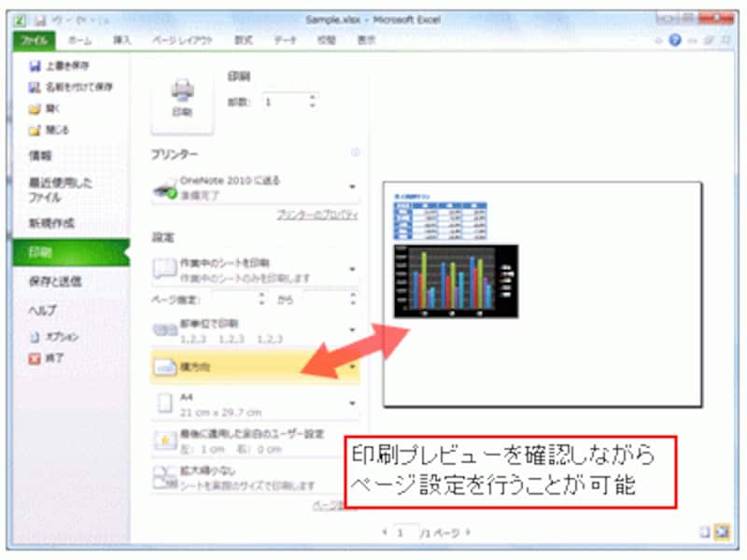
Task: Increase the copies count with up arrow
Action: pos(313,97)
